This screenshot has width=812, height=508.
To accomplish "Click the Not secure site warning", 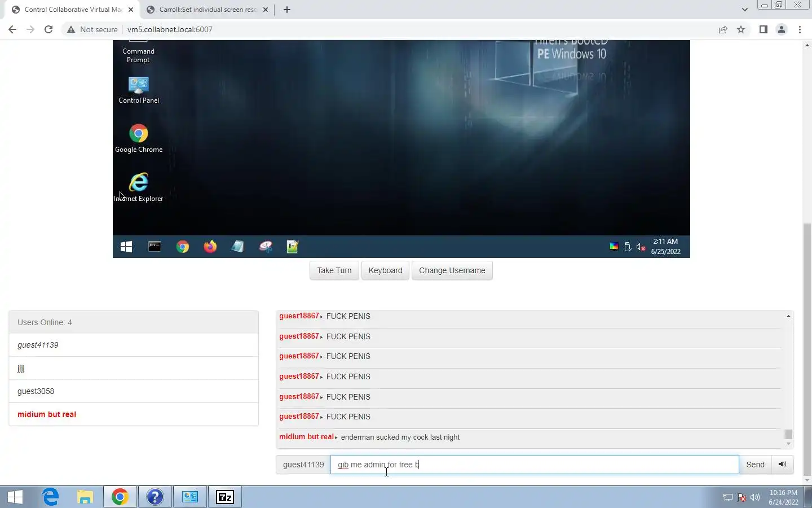I will [x=92, y=29].
